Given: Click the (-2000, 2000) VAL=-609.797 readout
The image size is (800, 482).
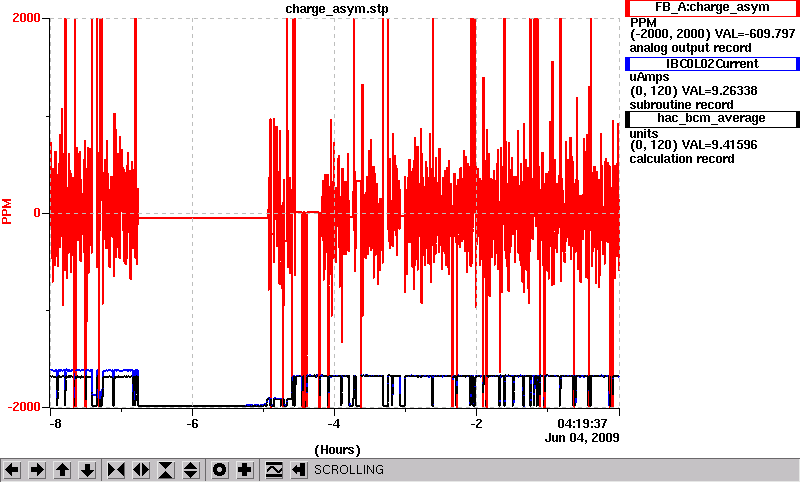Looking at the screenshot, I should [x=713, y=34].
